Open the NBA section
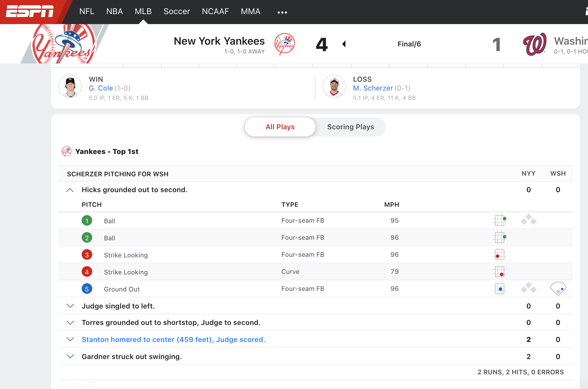This screenshot has height=389, width=588. (114, 11)
